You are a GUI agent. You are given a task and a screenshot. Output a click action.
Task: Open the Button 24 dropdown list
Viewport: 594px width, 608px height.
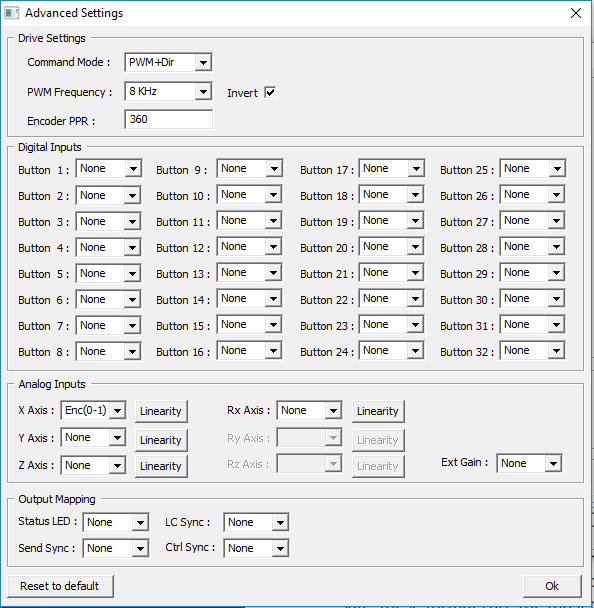pos(391,351)
